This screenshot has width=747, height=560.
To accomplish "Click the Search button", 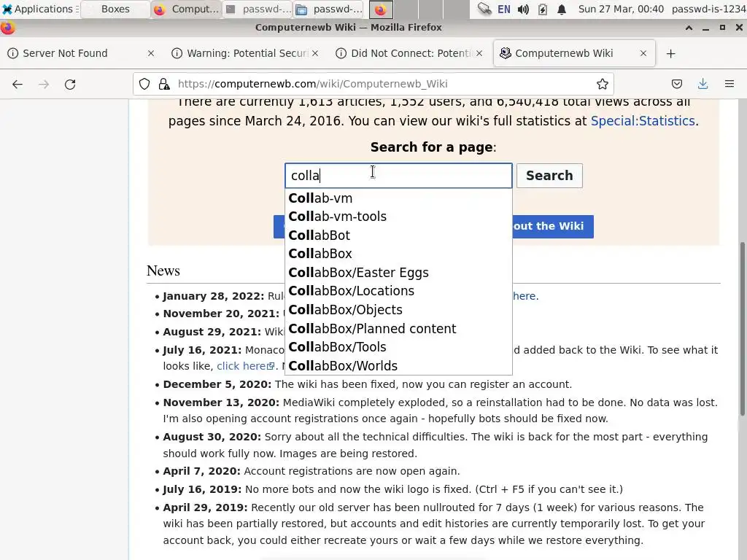I will tap(549, 176).
